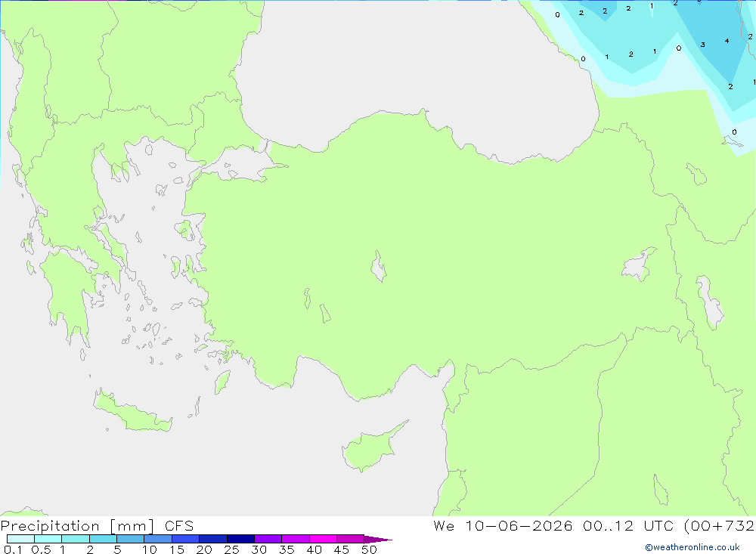
Task: Click the '30' legend scale label
Action: coord(259,549)
